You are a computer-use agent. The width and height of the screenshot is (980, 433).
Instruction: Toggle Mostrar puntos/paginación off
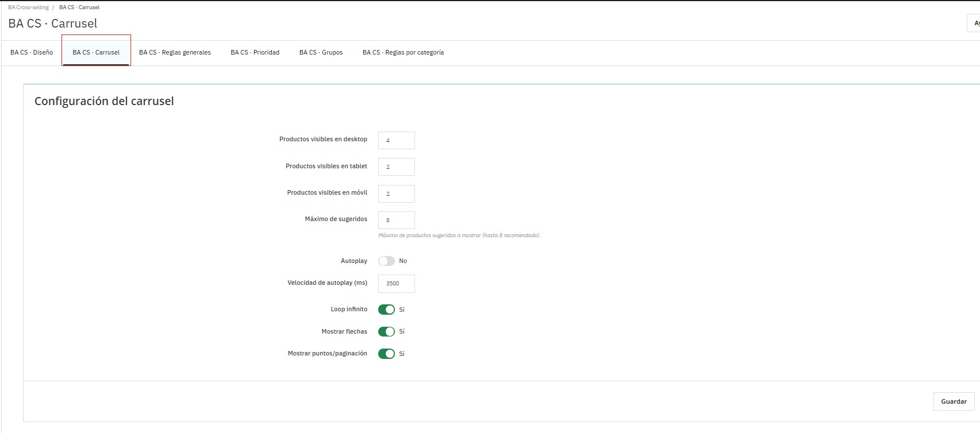click(x=386, y=354)
